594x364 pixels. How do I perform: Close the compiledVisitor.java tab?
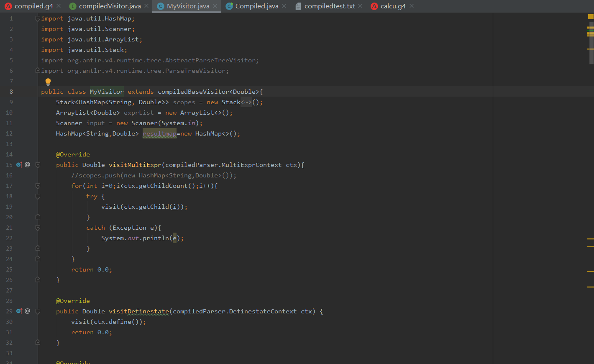click(146, 6)
